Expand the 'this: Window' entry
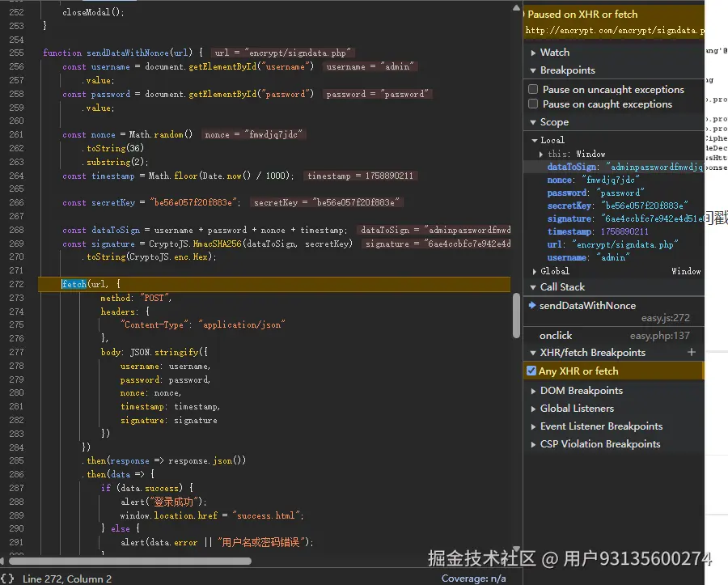The image size is (728, 585). [541, 155]
